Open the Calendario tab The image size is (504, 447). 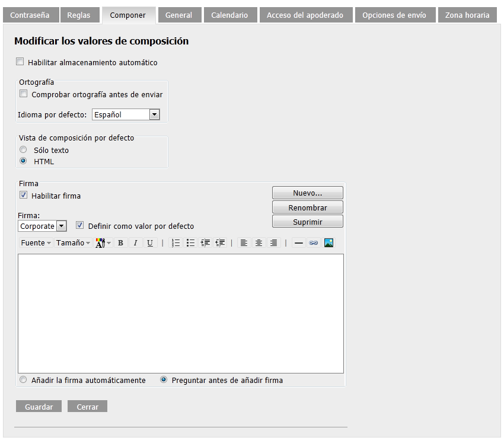[x=231, y=15]
